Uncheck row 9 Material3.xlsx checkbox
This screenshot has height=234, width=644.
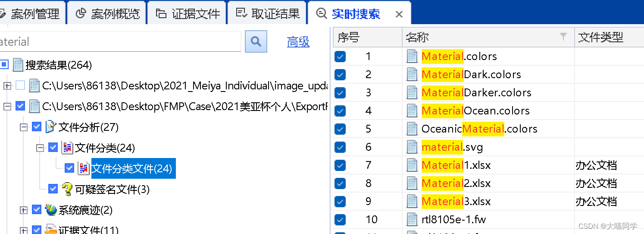point(341,201)
